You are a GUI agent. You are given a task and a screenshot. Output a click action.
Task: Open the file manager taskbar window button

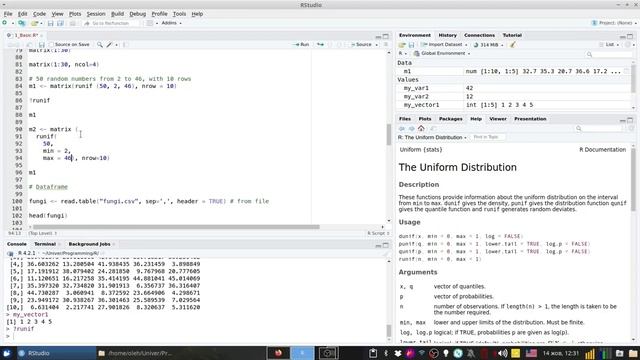136,353
